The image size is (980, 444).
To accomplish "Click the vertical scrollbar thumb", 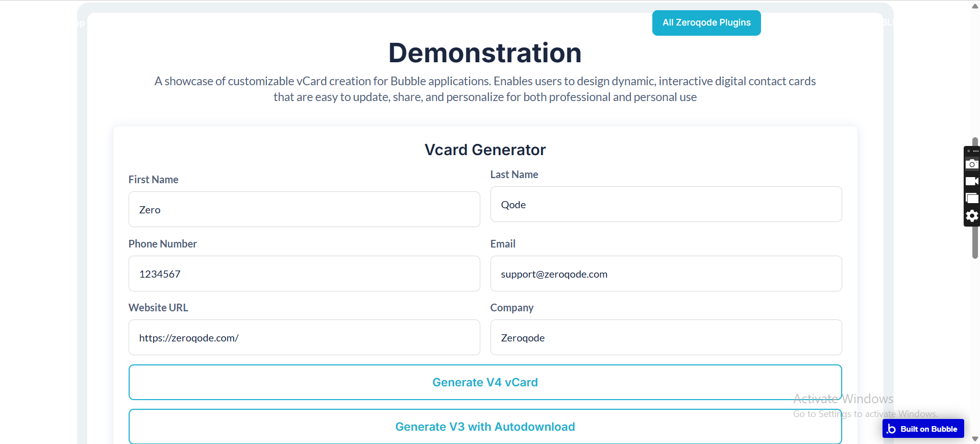I will (x=975, y=245).
